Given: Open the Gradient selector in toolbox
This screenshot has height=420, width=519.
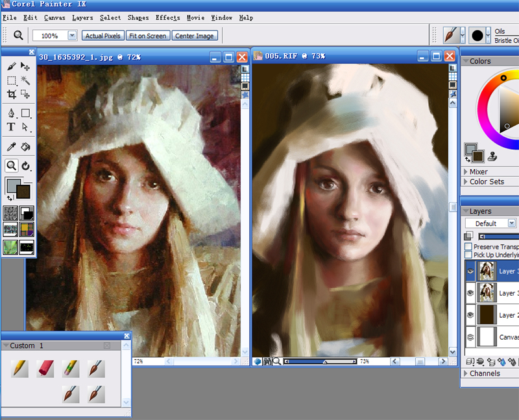Looking at the screenshot, I should click(27, 213).
